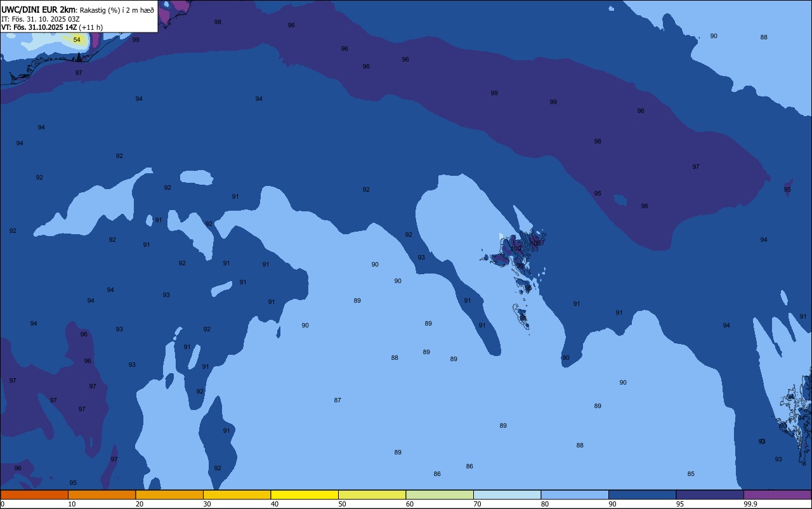Image resolution: width=812 pixels, height=509 pixels.
Task: Select the legend tick label 40
Action: [274, 504]
